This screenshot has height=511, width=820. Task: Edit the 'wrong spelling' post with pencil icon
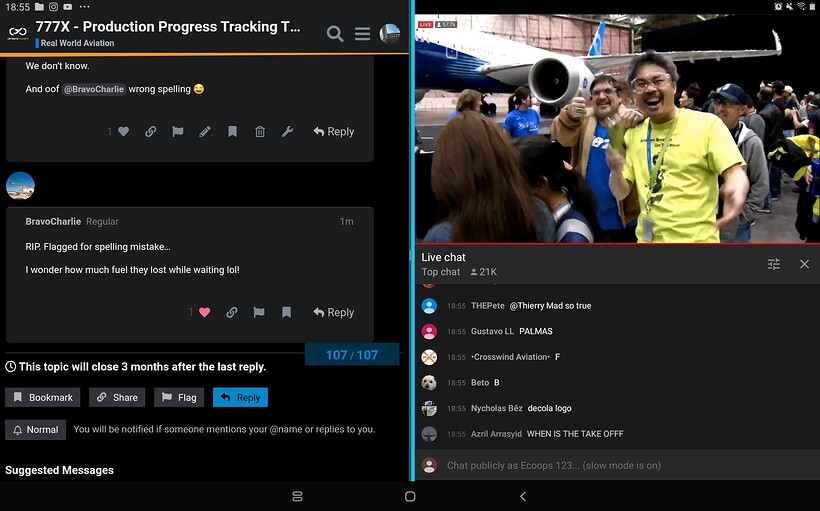point(205,131)
